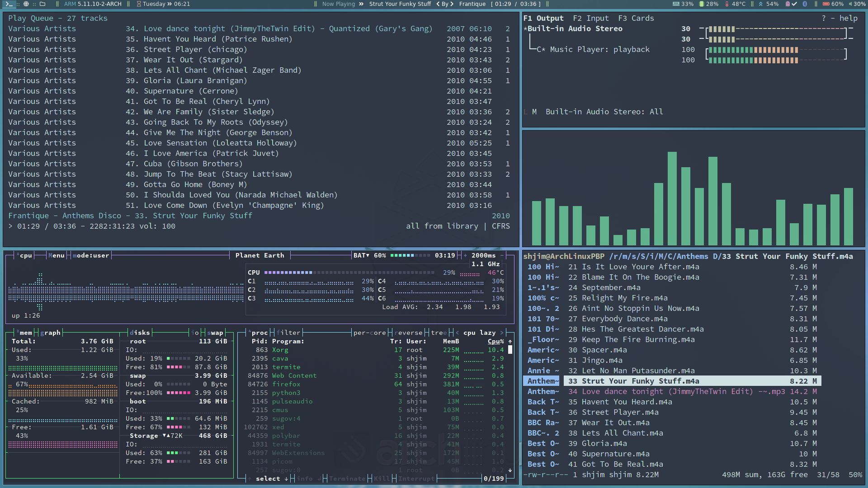The width and height of the screenshot is (868, 488).
Task: Click the RAM usage icon showing 33%
Action: point(676,4)
